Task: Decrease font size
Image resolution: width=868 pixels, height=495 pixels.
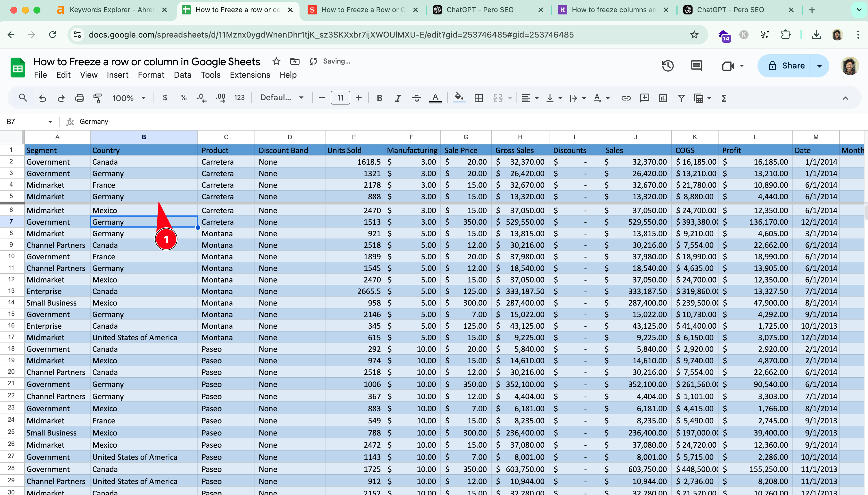Action: click(x=321, y=98)
